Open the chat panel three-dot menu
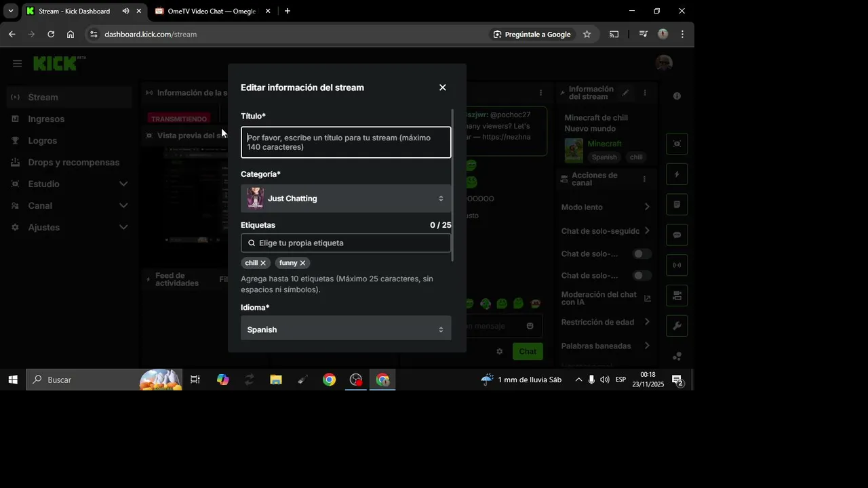 (540, 93)
